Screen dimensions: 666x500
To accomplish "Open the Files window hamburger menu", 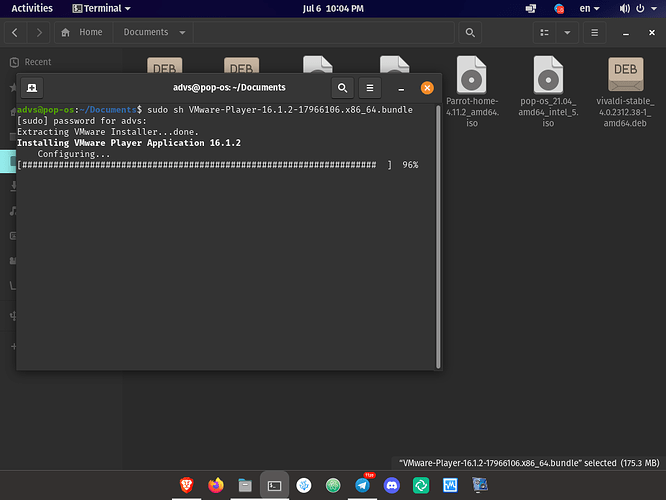I will (595, 33).
